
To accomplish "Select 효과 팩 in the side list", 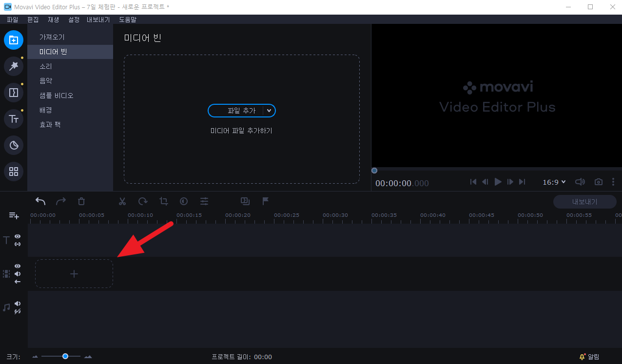I will (x=70, y=125).
